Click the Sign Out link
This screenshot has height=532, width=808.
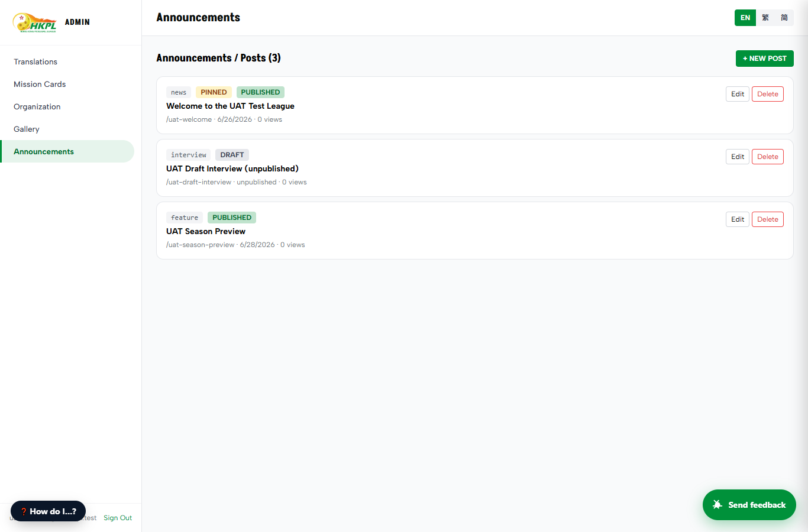click(x=118, y=518)
